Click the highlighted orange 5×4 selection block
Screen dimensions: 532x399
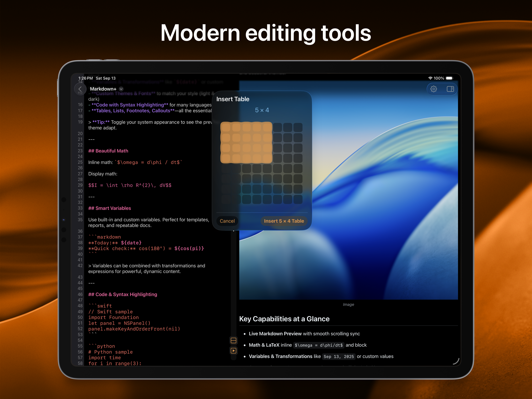click(x=246, y=142)
